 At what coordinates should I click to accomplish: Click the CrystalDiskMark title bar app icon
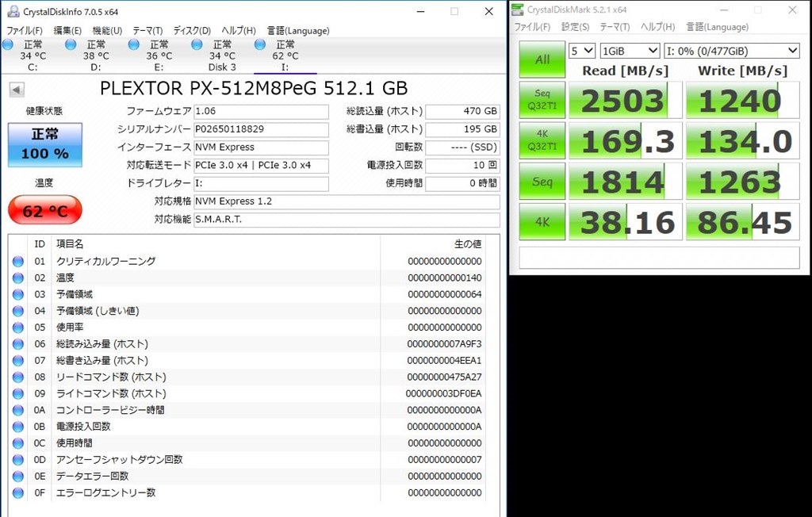click(x=517, y=10)
